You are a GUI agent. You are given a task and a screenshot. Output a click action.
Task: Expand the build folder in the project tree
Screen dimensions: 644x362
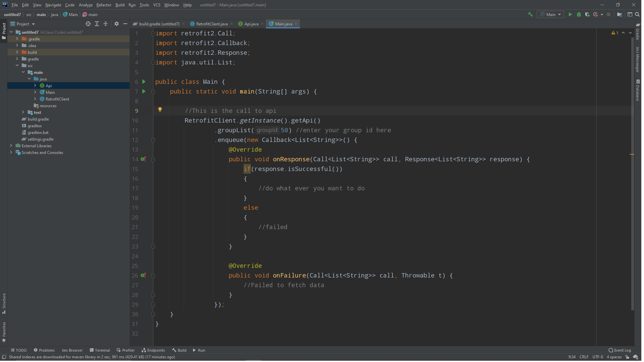pyautogui.click(x=17, y=52)
